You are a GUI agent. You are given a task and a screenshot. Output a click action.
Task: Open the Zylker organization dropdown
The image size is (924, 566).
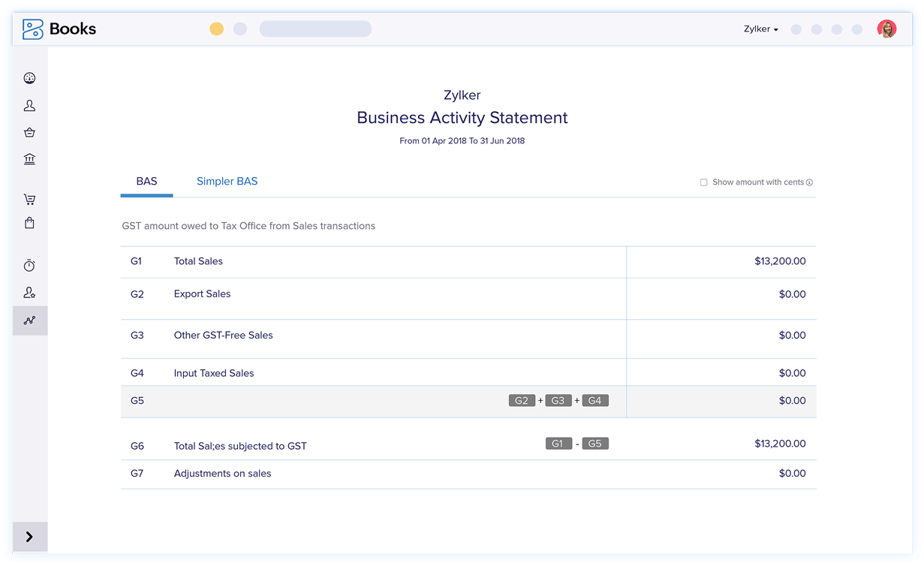click(761, 29)
